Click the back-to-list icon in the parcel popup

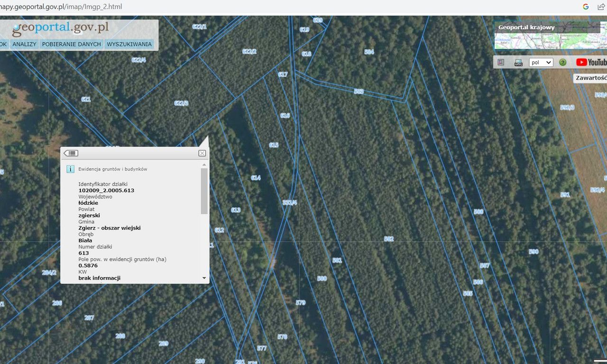click(x=71, y=153)
